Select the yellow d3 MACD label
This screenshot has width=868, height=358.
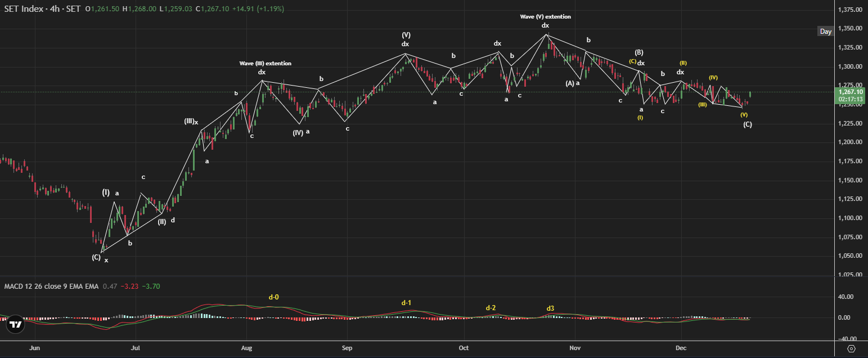(550, 308)
